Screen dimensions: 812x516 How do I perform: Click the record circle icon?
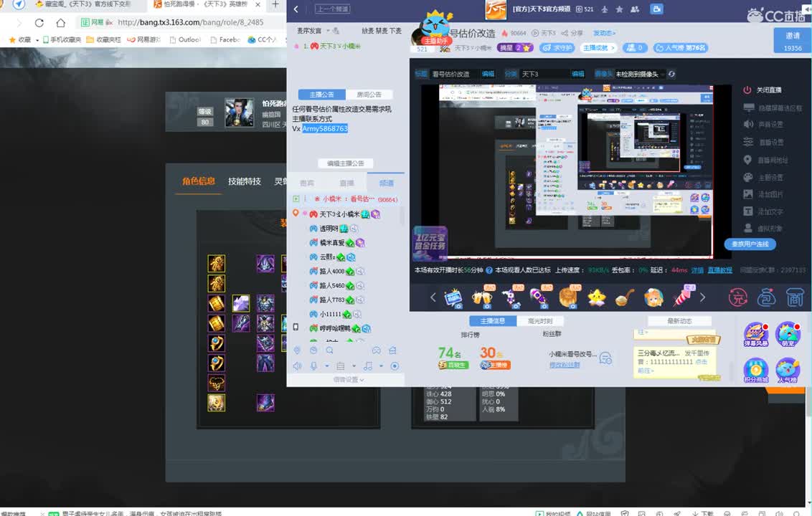(x=395, y=366)
